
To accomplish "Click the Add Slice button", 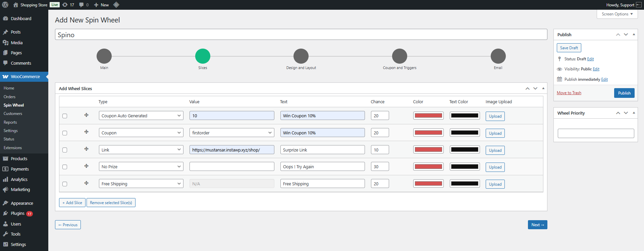I will click(72, 203).
